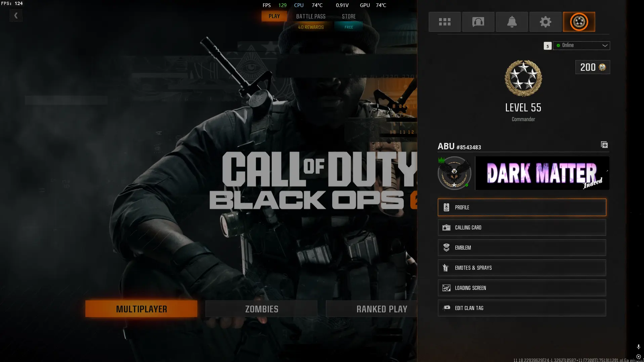Viewport: 644px width, 362px height.
Task: Select the player rank badge icon in top bar
Action: 579,22
